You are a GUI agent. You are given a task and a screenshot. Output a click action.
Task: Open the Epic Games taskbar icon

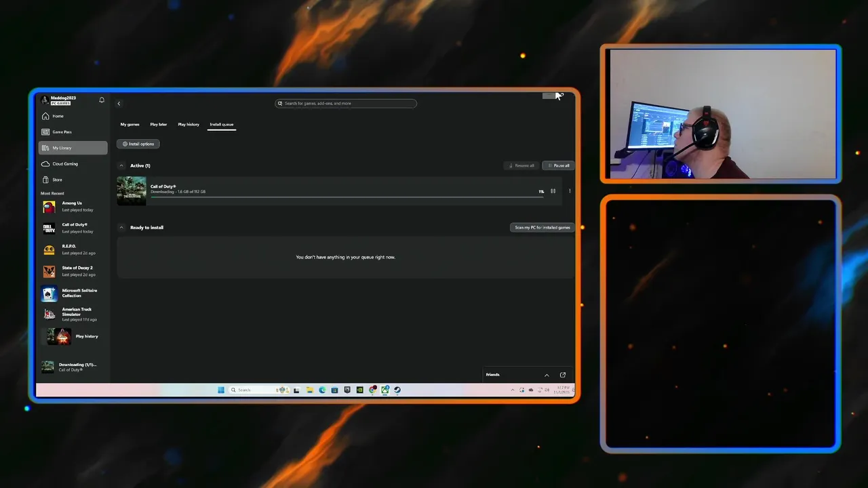[347, 390]
